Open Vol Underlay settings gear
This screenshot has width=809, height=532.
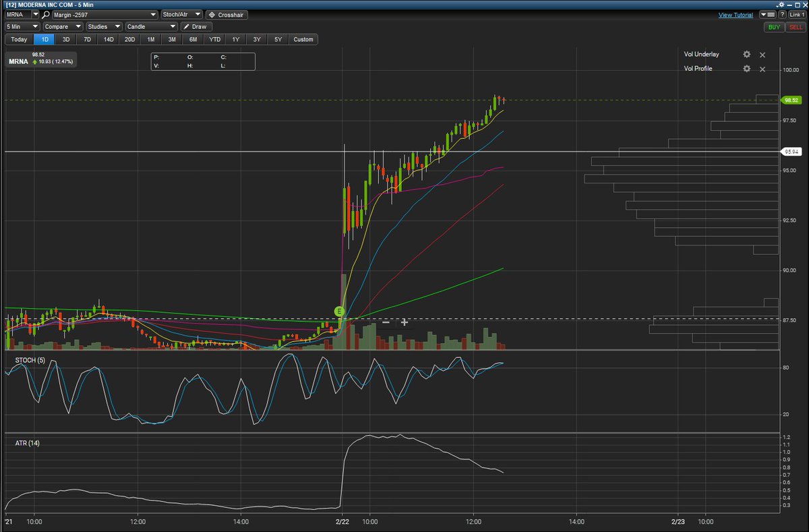pos(746,55)
